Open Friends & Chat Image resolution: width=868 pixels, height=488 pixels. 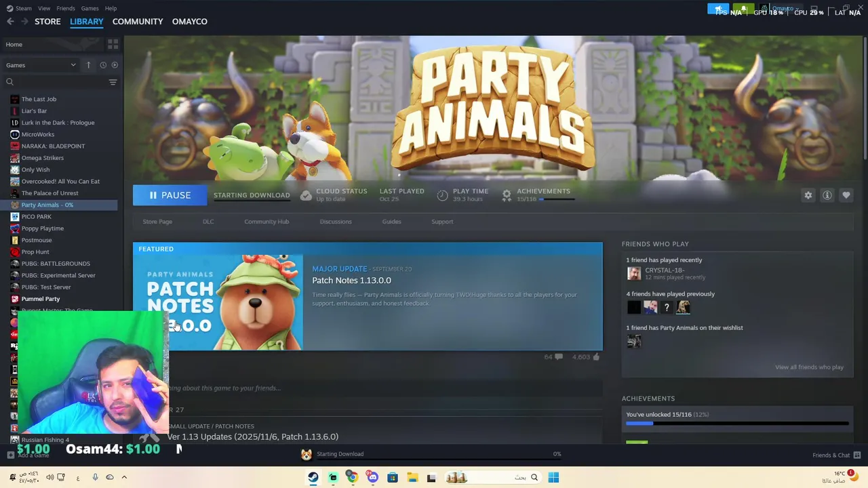(x=836, y=455)
